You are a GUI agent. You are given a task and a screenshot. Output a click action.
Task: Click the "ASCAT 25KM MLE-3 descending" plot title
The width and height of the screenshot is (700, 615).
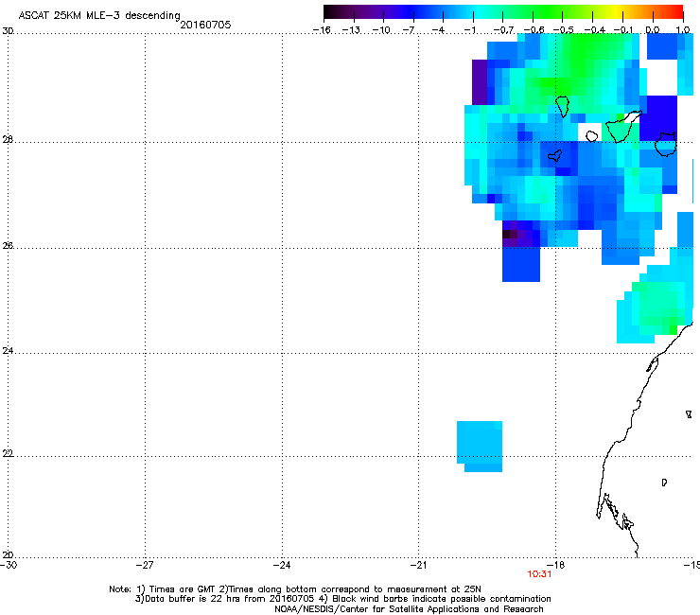click(x=99, y=15)
